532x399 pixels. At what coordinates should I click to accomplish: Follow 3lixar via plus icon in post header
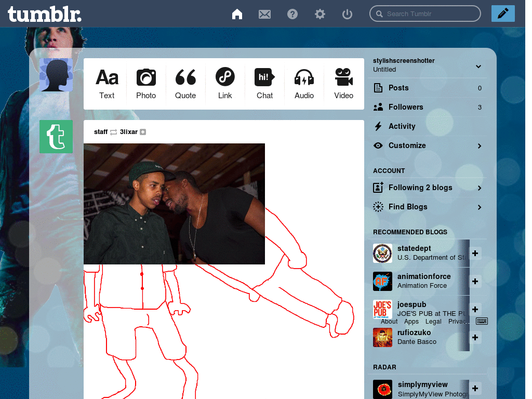point(143,132)
